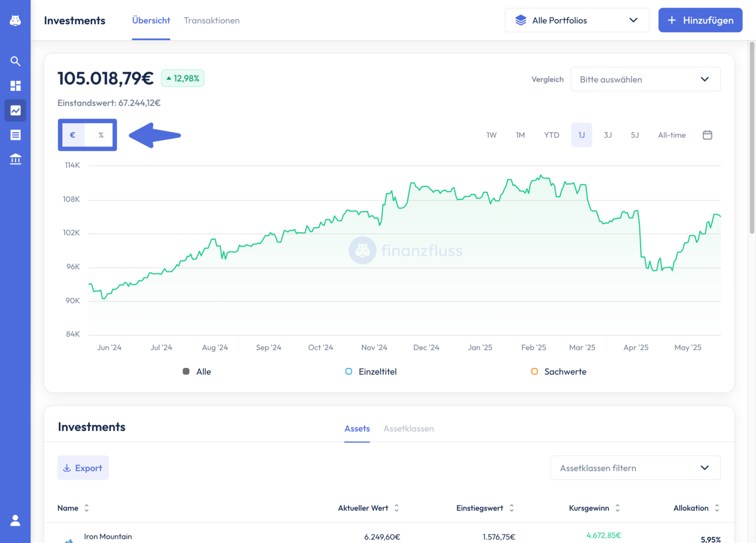
Task: Click the Iron Mountain allocation 5,95%
Action: [711, 539]
